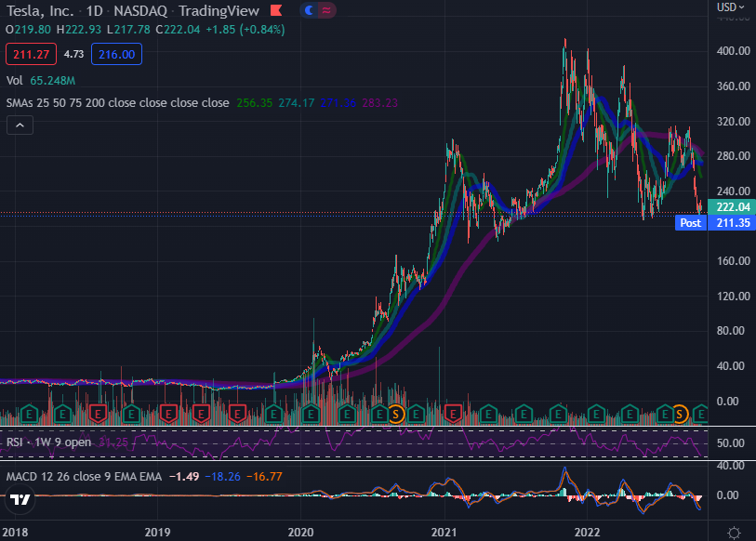
Task: Open the earnings marker immediately left of 2020 split
Action: pyautogui.click(x=380, y=414)
